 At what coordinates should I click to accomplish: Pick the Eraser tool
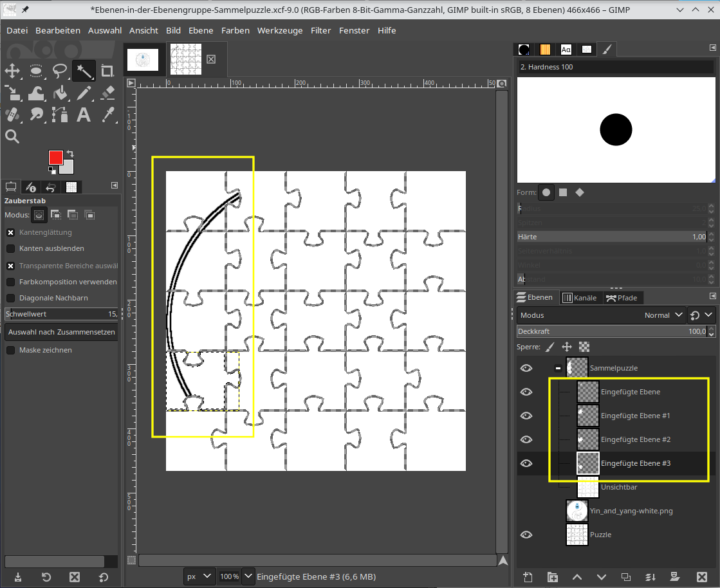[107, 93]
